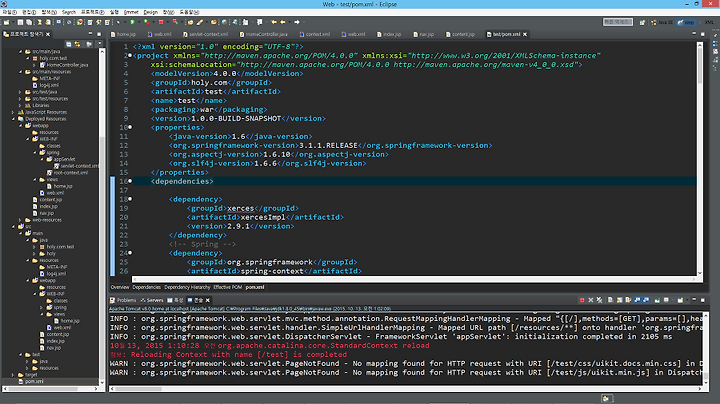Click the Pin Console icon

(657, 300)
